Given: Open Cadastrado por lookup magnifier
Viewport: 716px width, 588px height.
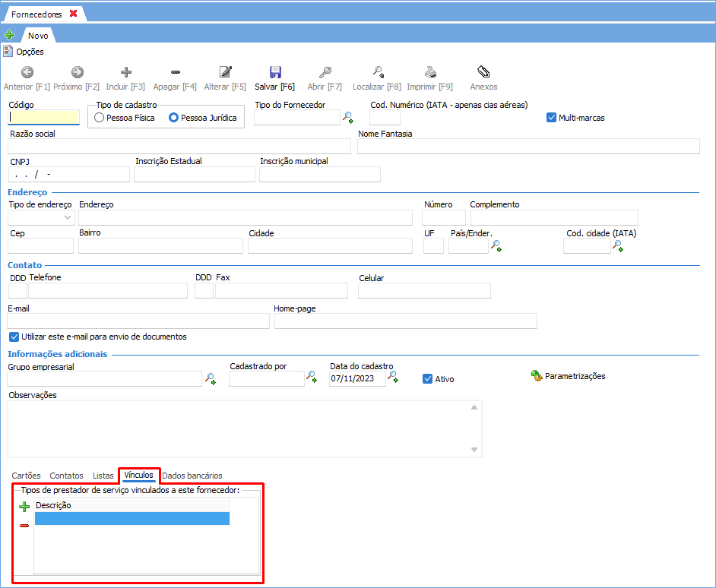Looking at the screenshot, I should click(x=312, y=377).
